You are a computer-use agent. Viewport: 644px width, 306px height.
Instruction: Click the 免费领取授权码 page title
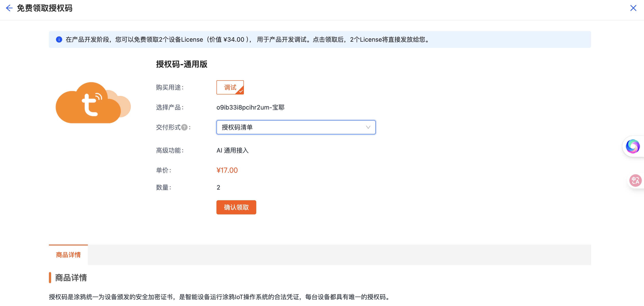coord(44,8)
